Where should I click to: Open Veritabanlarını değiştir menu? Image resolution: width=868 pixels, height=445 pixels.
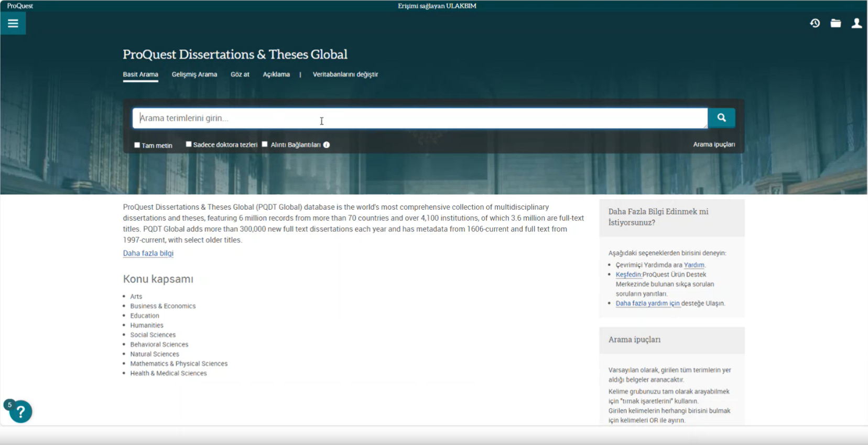345,74
